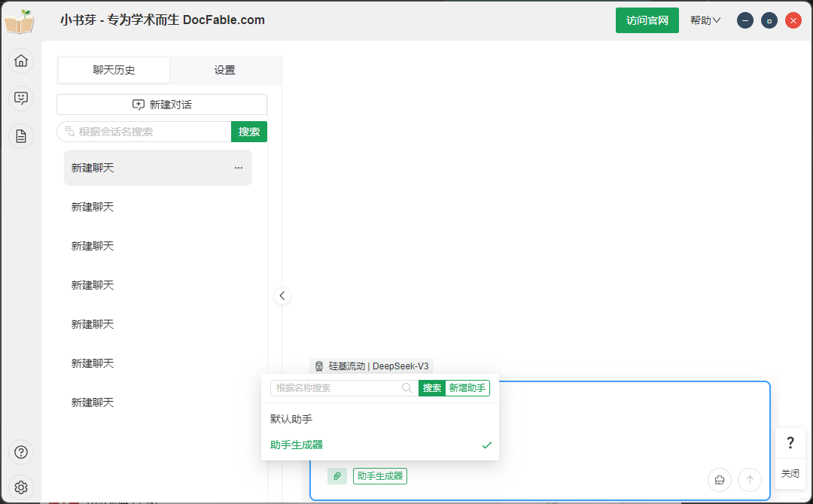The image size is (813, 504).
Task: Expand the 帮助 dropdown menu
Action: [705, 20]
